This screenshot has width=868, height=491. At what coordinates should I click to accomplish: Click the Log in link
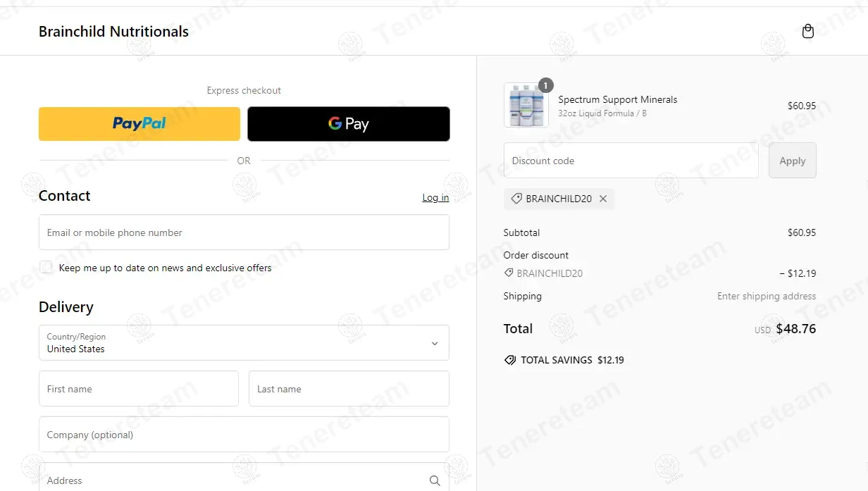435,197
